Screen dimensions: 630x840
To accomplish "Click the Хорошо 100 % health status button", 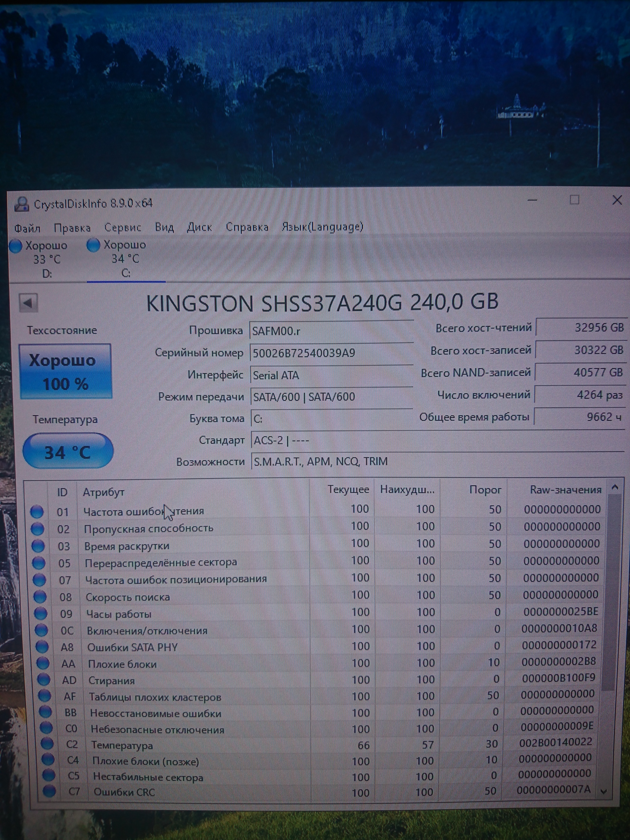I will click(65, 371).
